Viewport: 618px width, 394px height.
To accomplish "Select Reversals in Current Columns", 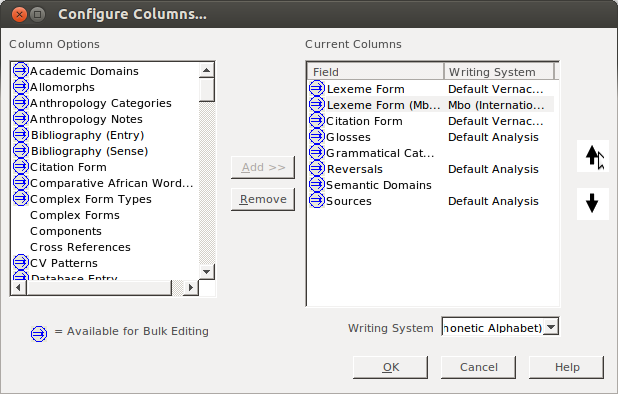I will pyautogui.click(x=355, y=169).
